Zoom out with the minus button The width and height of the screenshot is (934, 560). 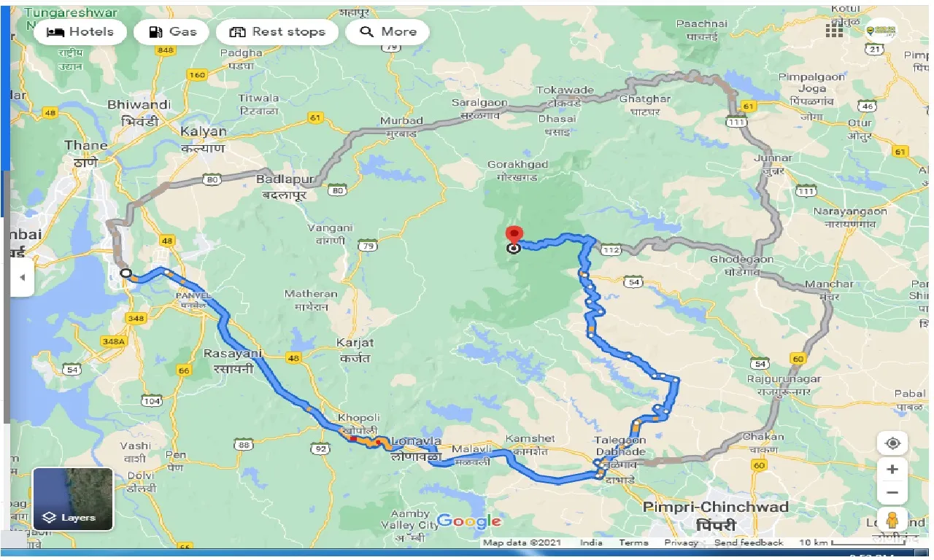[x=892, y=493]
